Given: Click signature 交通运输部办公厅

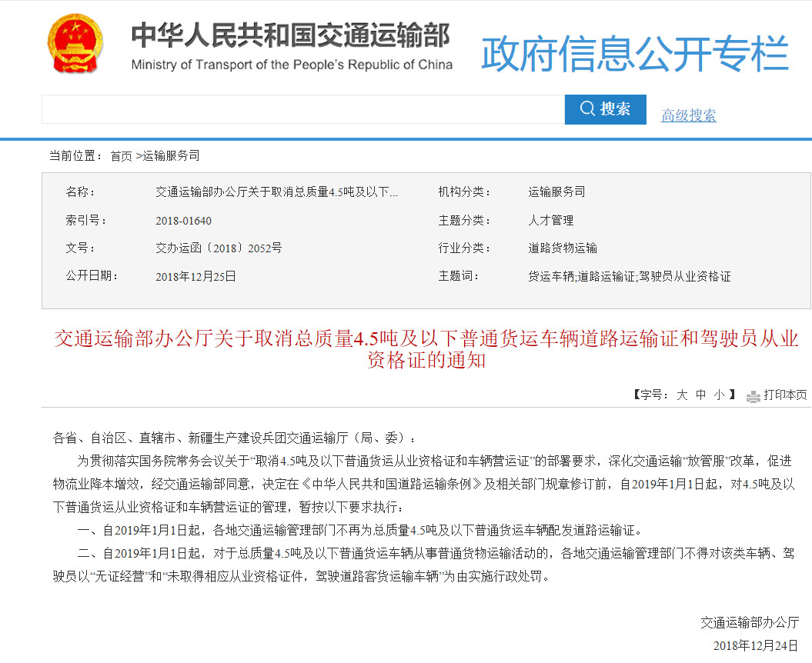Looking at the screenshot, I should [750, 623].
